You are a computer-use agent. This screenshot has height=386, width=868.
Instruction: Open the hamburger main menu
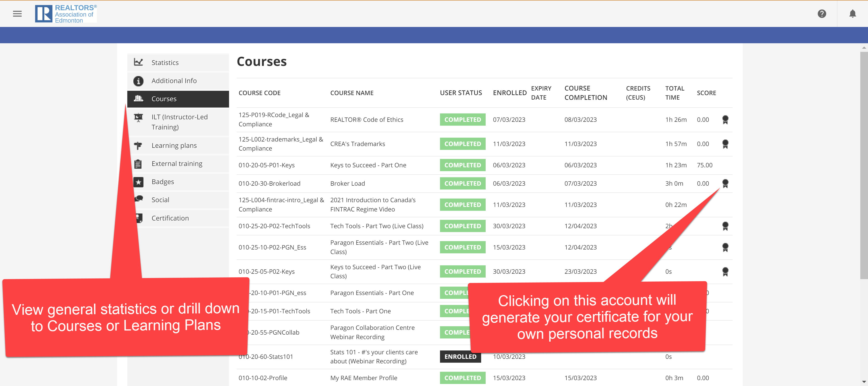pos(17,14)
